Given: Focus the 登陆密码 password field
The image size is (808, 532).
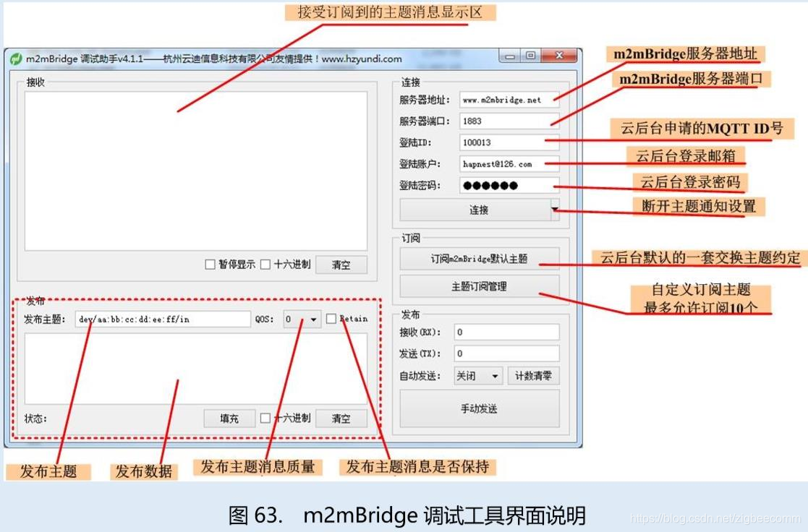Looking at the screenshot, I should pyautogui.click(x=509, y=185).
